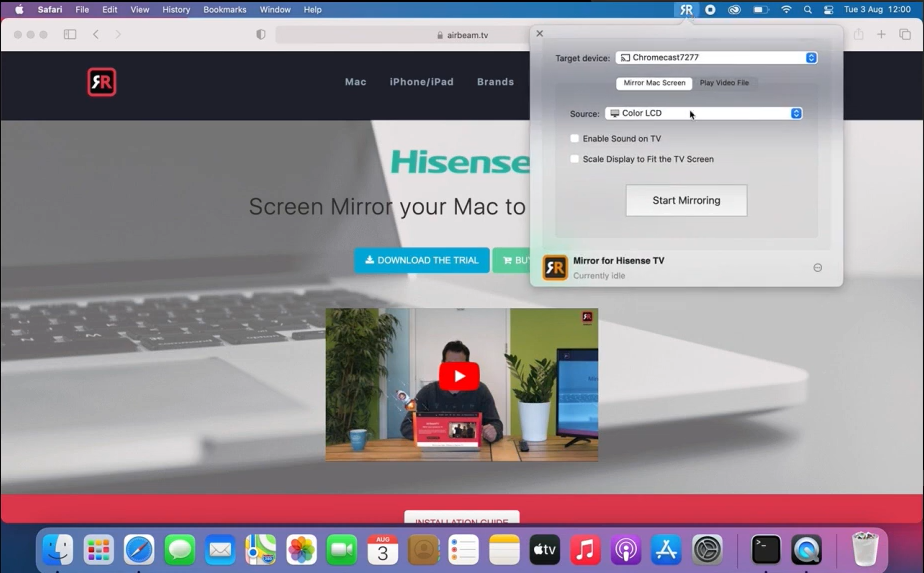
Task: Open FaceTime from the Dock
Action: [342, 550]
